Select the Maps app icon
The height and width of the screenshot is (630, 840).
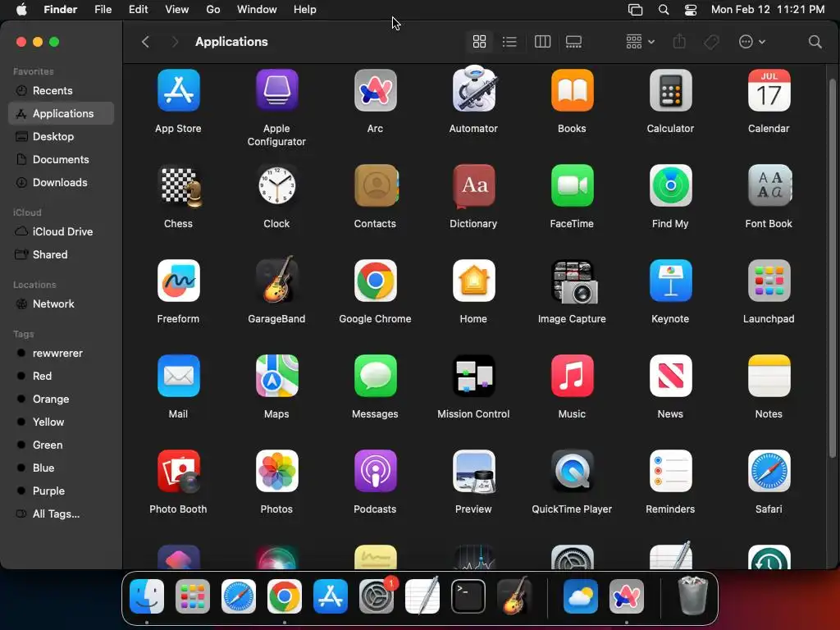click(276, 376)
